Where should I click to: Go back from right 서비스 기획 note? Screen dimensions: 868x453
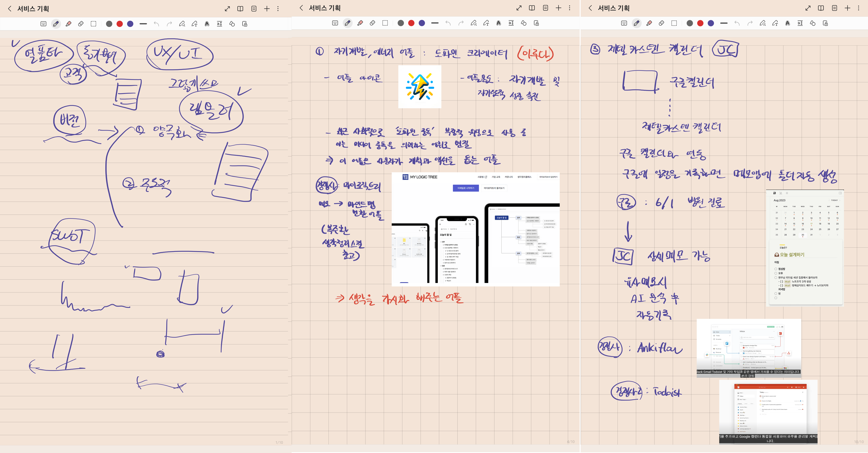point(590,8)
